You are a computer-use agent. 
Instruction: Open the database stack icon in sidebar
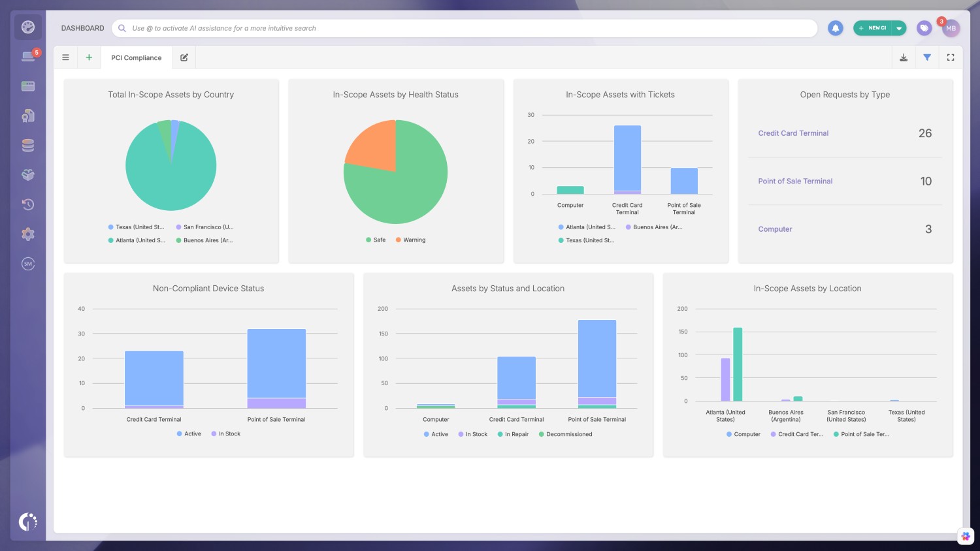[x=27, y=145]
